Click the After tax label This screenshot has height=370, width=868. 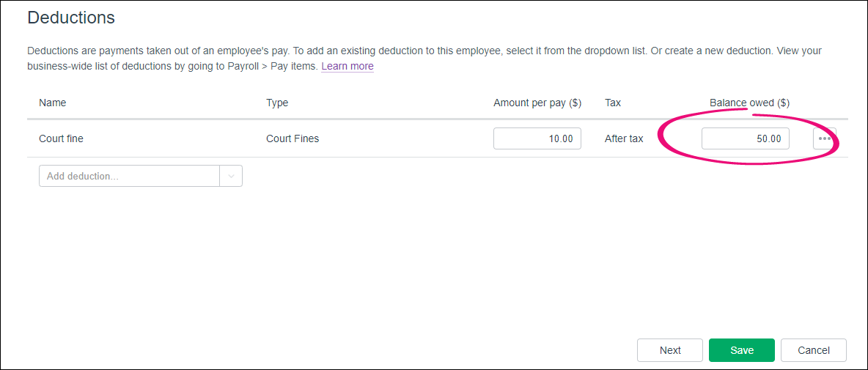(624, 138)
